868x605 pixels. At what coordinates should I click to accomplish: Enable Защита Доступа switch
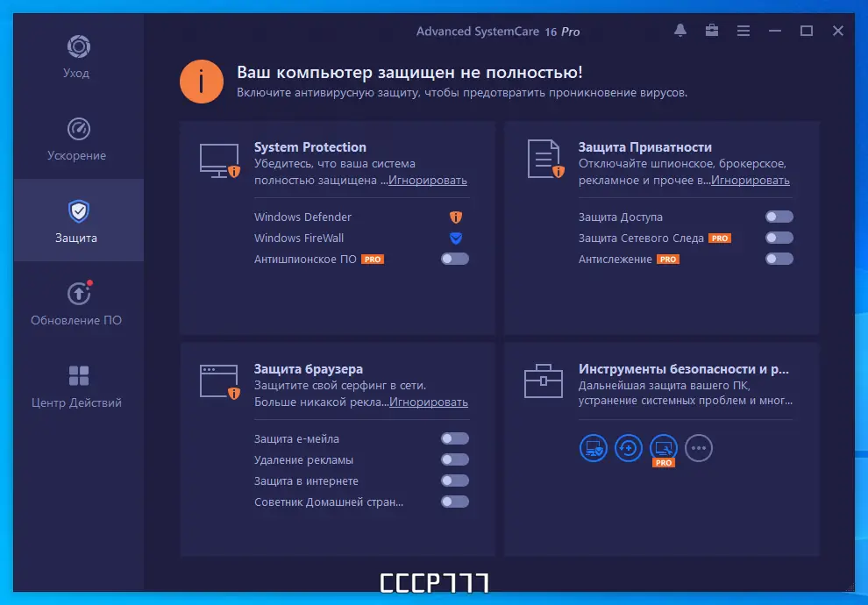(779, 217)
